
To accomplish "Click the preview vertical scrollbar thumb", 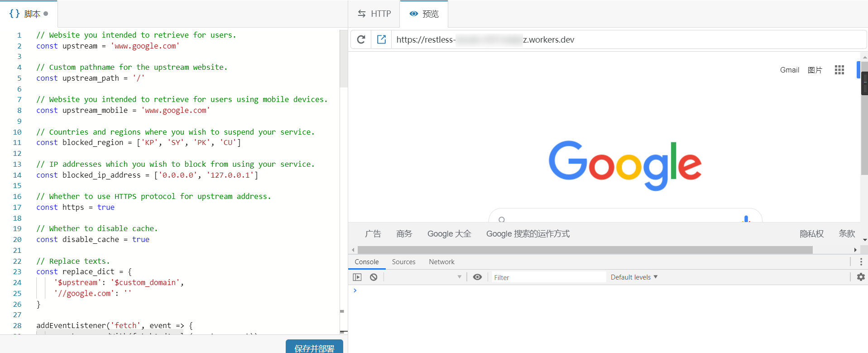I will point(864,118).
